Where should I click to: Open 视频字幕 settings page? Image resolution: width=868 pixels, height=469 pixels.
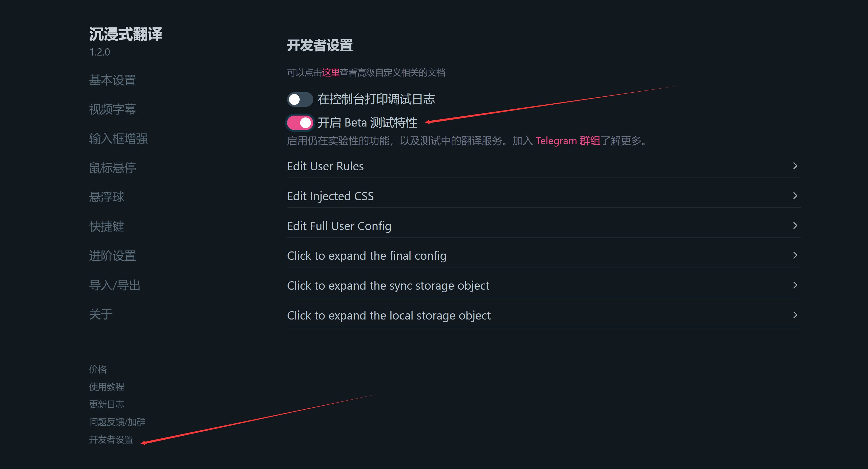[x=112, y=109]
